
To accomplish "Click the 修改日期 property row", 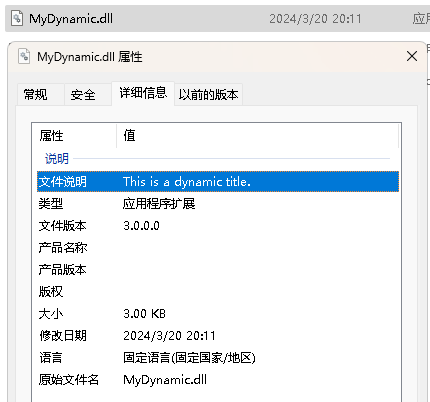I will click(x=218, y=336).
